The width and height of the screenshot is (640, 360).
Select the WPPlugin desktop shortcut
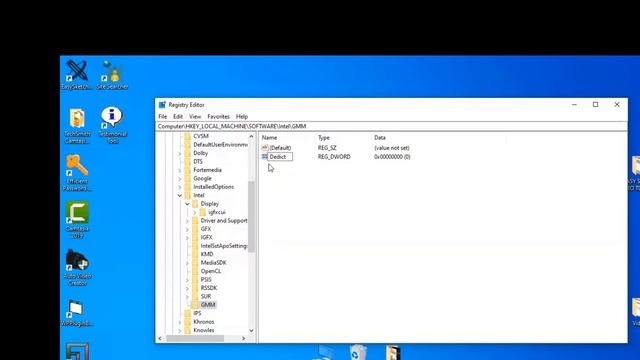(76, 313)
